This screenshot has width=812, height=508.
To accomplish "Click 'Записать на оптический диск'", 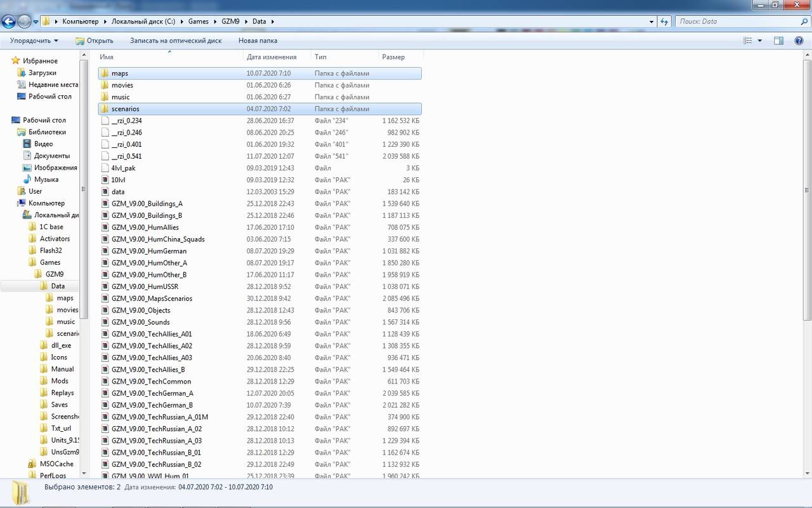I will point(176,41).
